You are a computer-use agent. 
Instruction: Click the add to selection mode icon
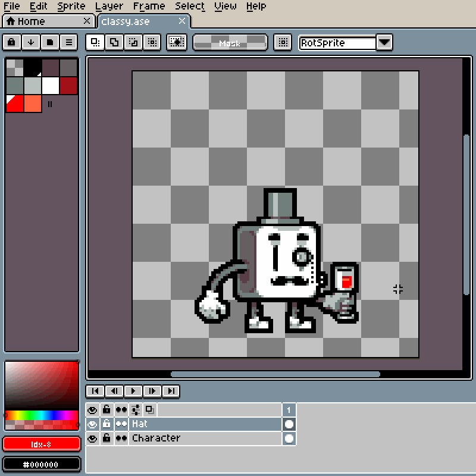114,42
